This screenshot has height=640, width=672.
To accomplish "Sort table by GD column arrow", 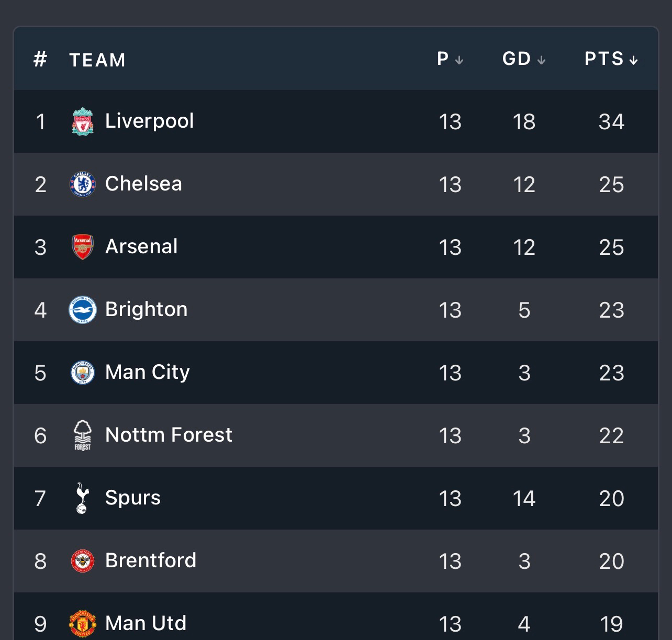I will pos(541,60).
